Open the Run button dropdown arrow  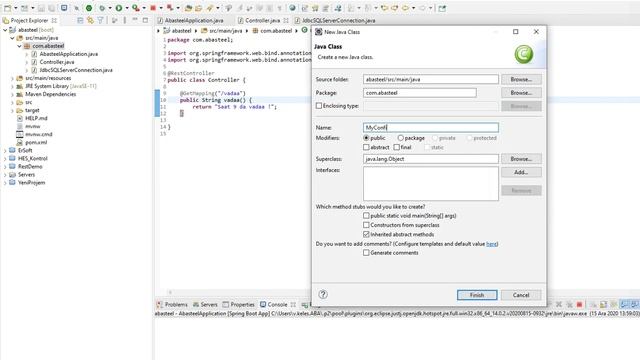[x=127, y=8]
